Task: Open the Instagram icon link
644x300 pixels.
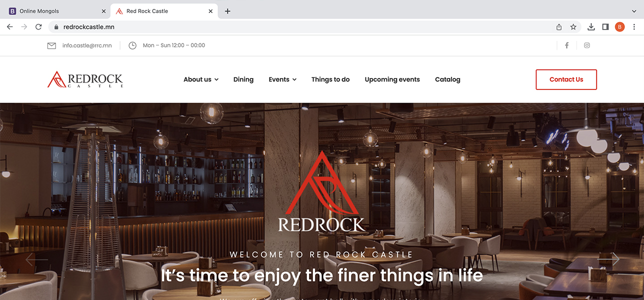Action: pos(587,45)
